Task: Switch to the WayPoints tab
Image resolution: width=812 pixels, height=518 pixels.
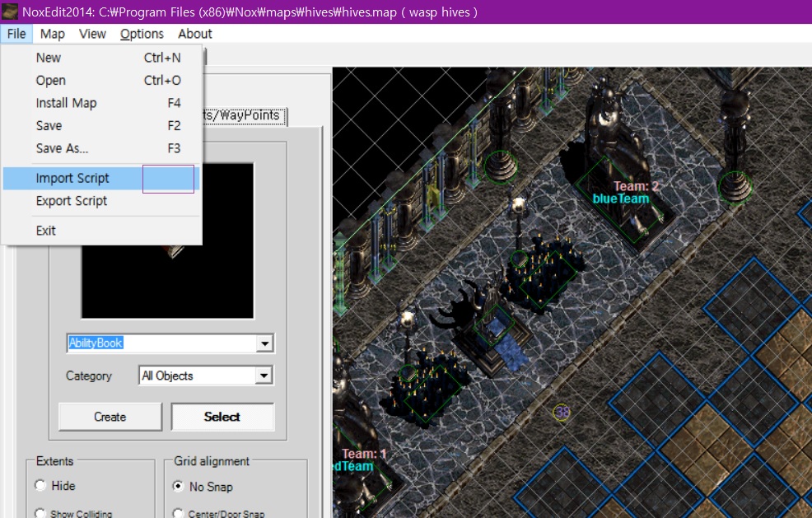Action: coord(245,115)
